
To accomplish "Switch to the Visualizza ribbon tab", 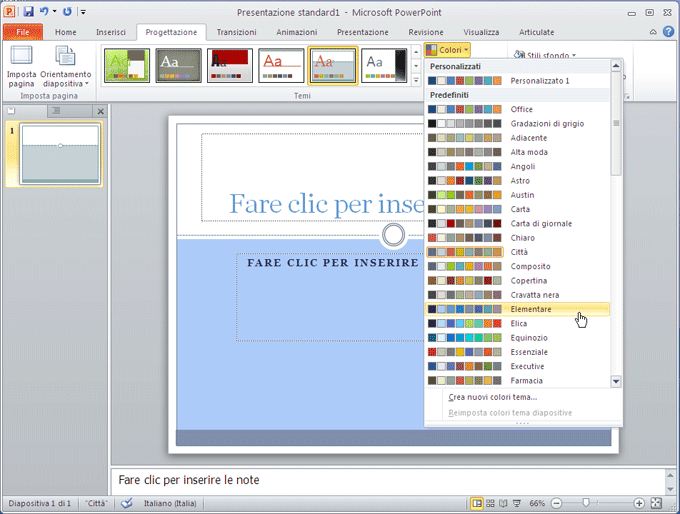I will (x=481, y=32).
